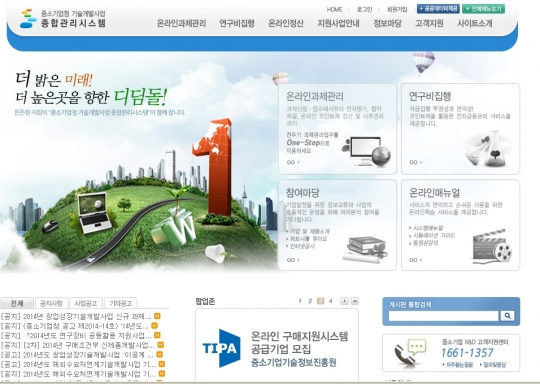The image size is (540, 384).
Task: Click the flask icon in 연구비집행 card
Action: click(487, 148)
